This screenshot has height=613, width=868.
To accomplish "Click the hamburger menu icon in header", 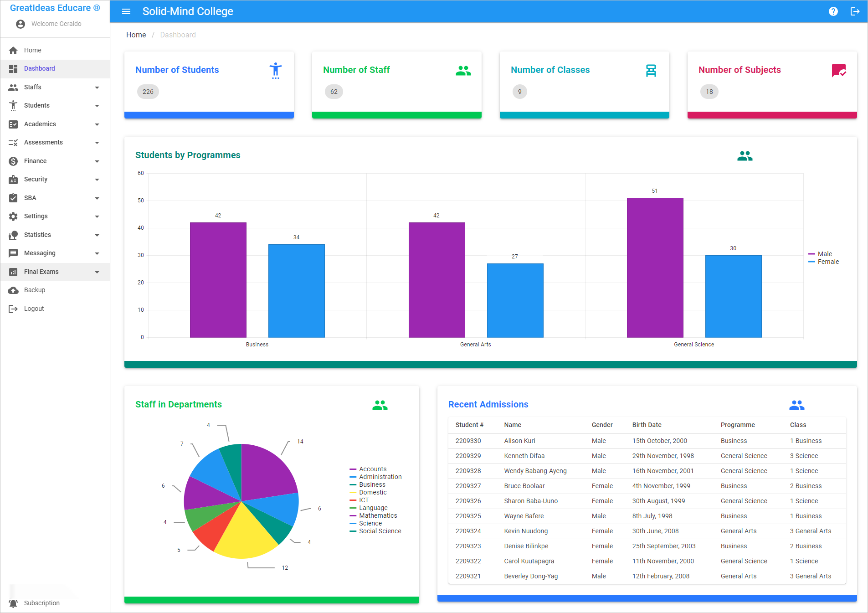I will coord(126,11).
